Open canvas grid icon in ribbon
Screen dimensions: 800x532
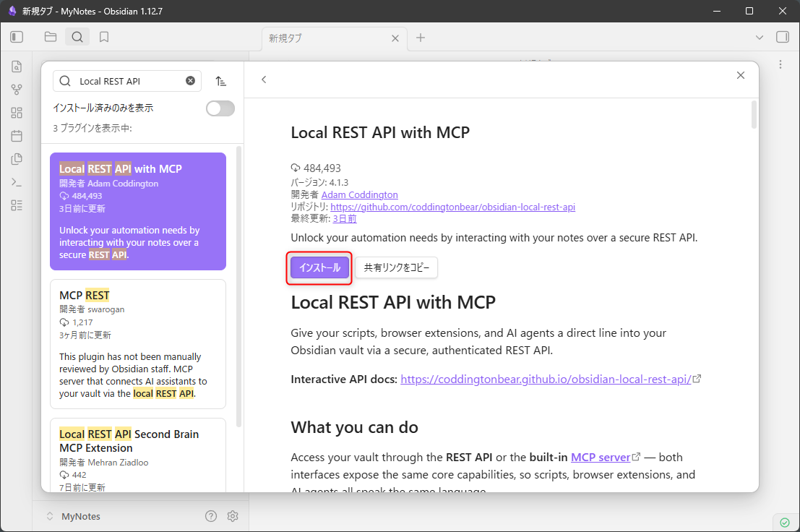click(x=17, y=113)
